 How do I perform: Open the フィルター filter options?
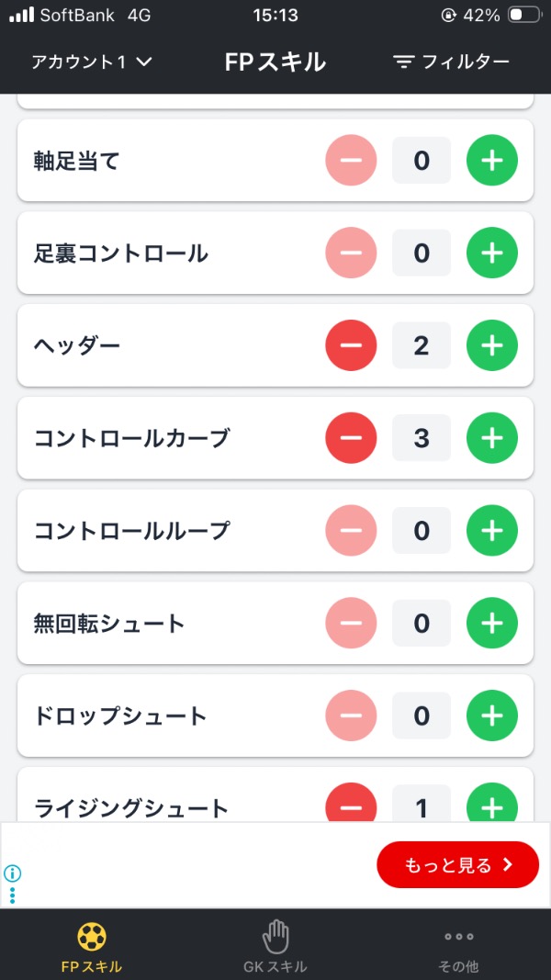click(451, 62)
